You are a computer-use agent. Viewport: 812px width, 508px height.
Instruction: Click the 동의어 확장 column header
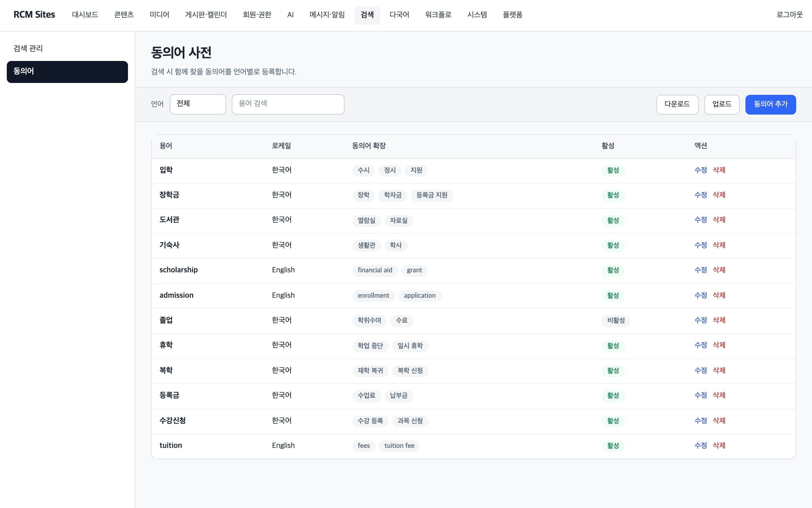pos(369,146)
